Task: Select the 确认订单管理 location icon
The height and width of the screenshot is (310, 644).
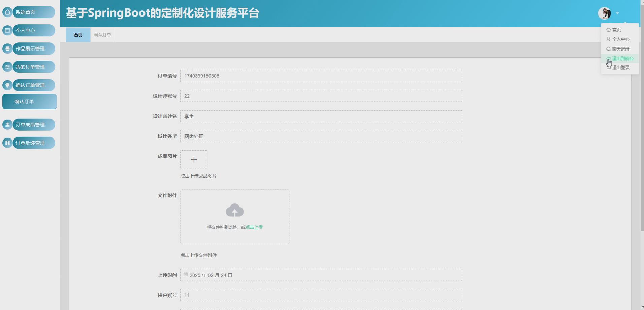Action: 7,85
